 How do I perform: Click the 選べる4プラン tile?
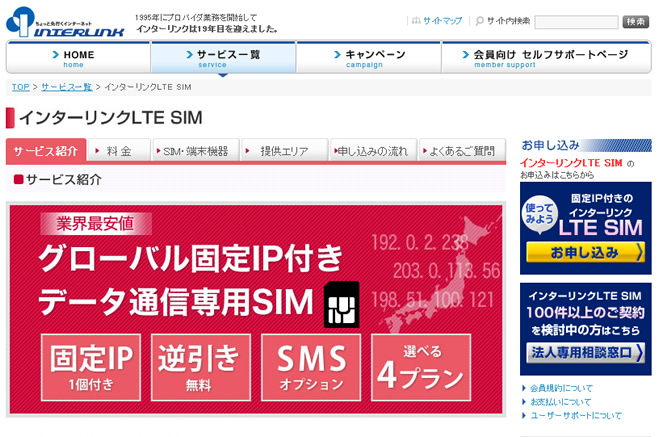tap(421, 367)
